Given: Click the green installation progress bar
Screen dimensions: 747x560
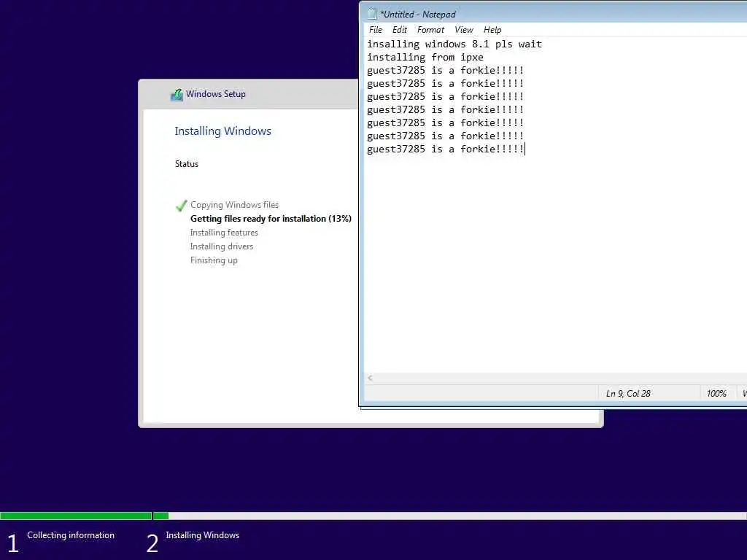Looking at the screenshot, I should coord(85,516).
